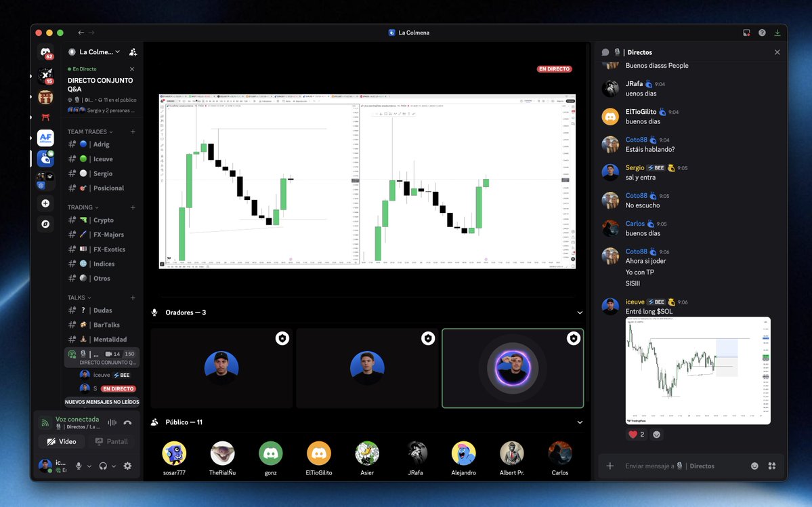
Task: Add a channel to TRADING category
Action: tap(133, 207)
